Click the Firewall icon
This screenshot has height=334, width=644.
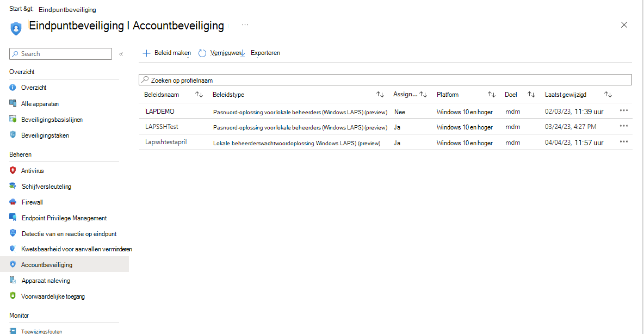[x=13, y=202]
